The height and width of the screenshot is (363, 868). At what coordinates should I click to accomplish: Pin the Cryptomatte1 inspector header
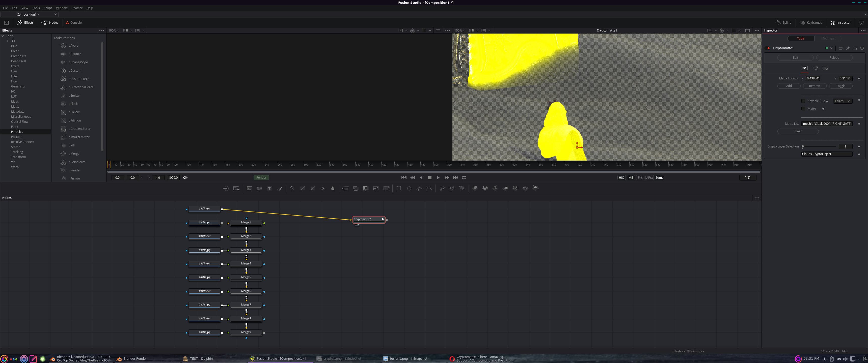tap(848, 48)
